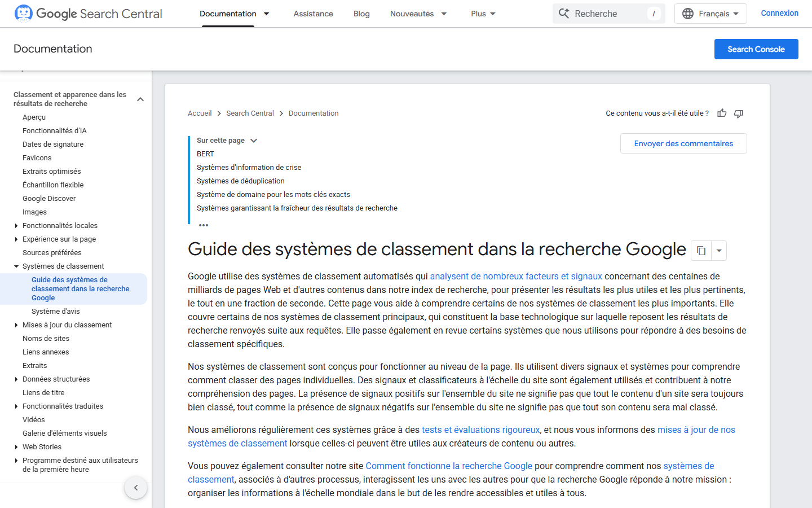Jump to Systèmes d'information de crise
Viewport: 812px width, 508px height.
(x=249, y=168)
